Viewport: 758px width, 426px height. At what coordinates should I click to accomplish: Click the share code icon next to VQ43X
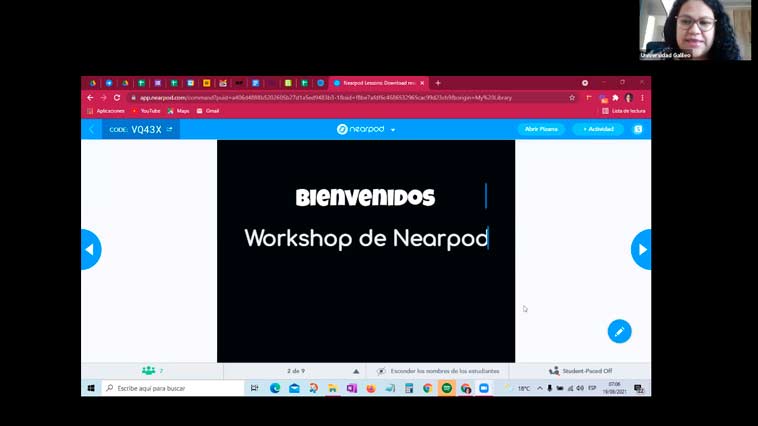coord(170,129)
